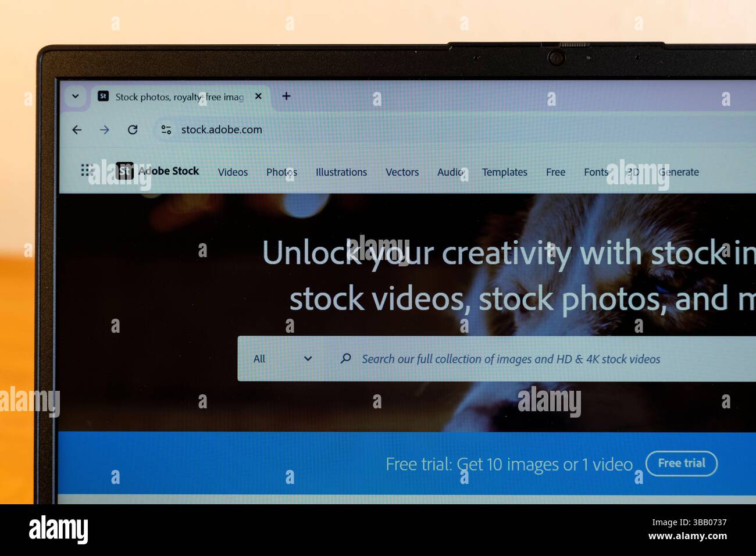
Task: Click the Free trial button
Action: pos(682,464)
